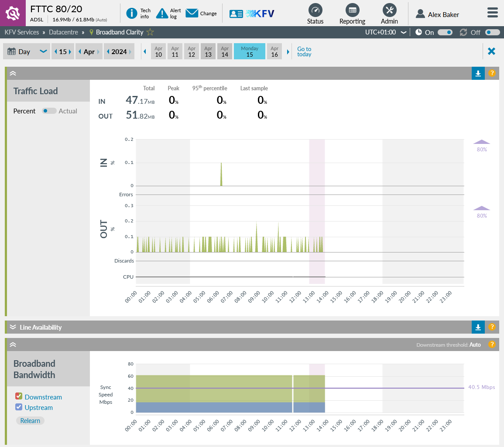Switch Traffic Load display to Actual

click(49, 111)
